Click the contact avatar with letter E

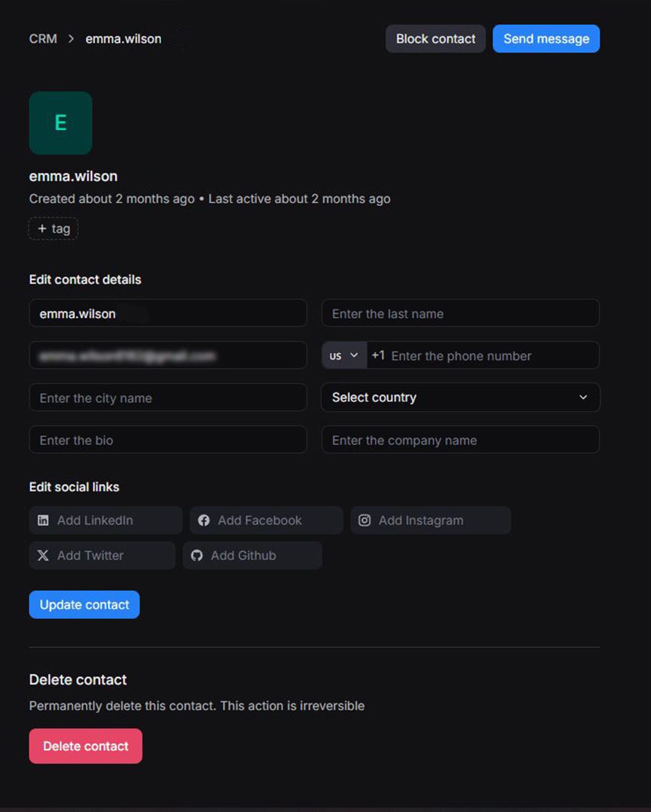[60, 123]
